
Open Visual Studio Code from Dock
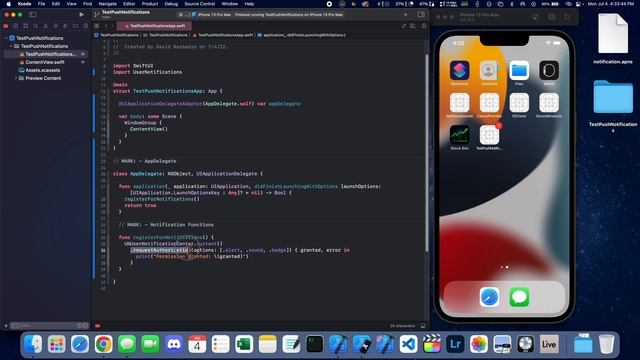click(408, 344)
